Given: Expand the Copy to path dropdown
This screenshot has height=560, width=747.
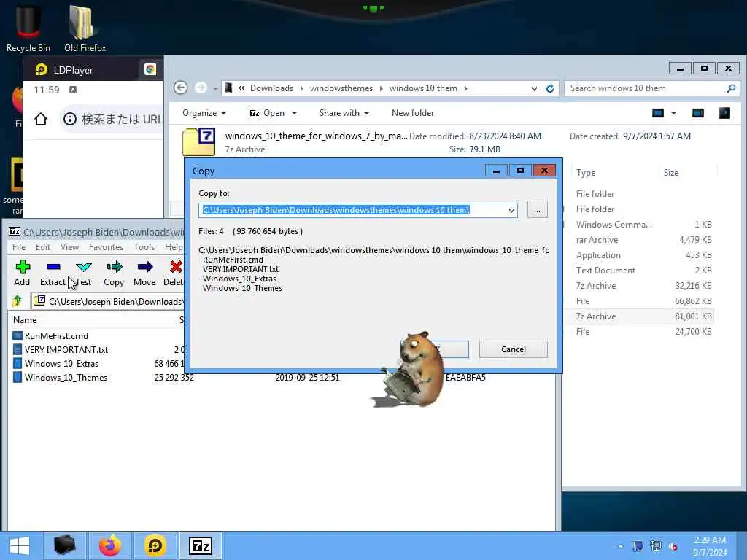Looking at the screenshot, I should pos(511,210).
